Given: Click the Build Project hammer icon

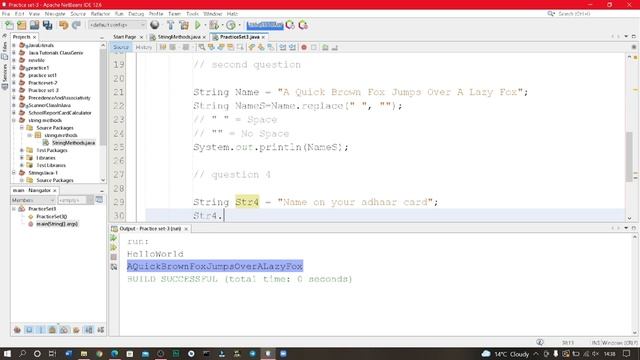Looking at the screenshot, I should coord(170,25).
